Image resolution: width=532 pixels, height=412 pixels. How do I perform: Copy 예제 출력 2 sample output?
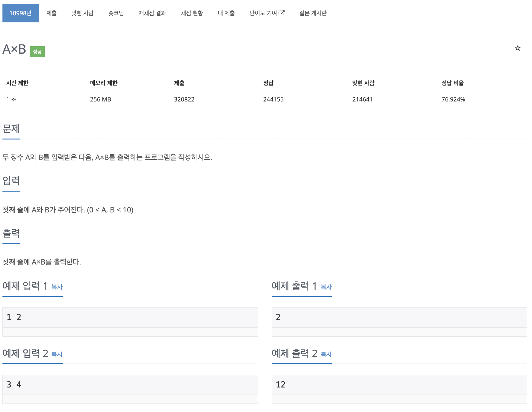click(x=326, y=355)
